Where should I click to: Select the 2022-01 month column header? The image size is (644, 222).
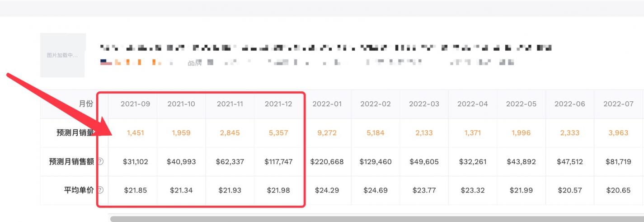[327, 104]
